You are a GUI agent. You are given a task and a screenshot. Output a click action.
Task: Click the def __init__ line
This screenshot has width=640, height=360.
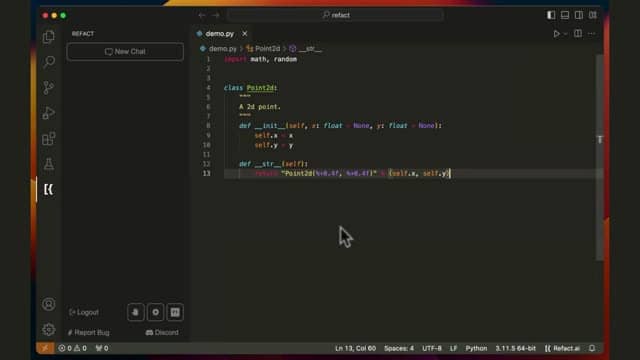[x=340, y=126]
